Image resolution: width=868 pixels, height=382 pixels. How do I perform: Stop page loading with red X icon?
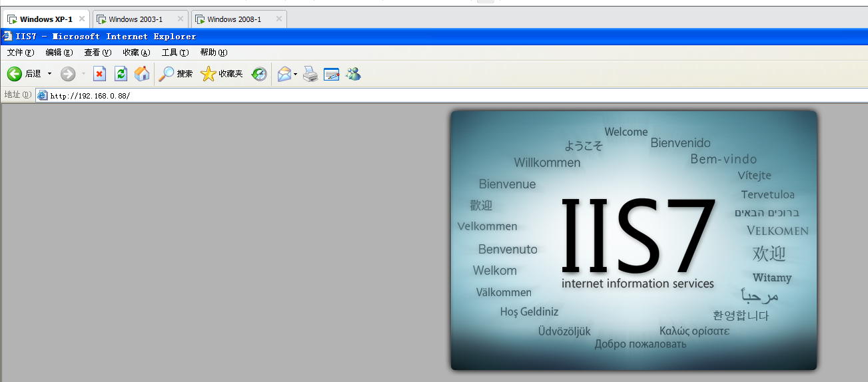coord(99,74)
